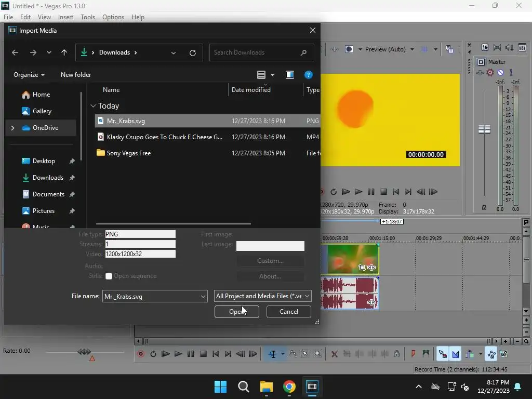This screenshot has width=532, height=399.
Task: Open the Auto Ripple dropdown arrow
Action: (481, 354)
